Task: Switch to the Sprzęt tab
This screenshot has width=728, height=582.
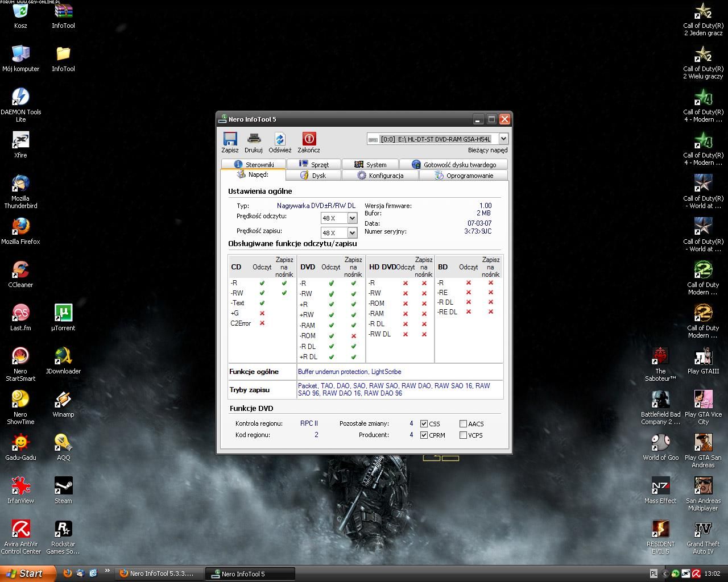Action: (x=314, y=164)
